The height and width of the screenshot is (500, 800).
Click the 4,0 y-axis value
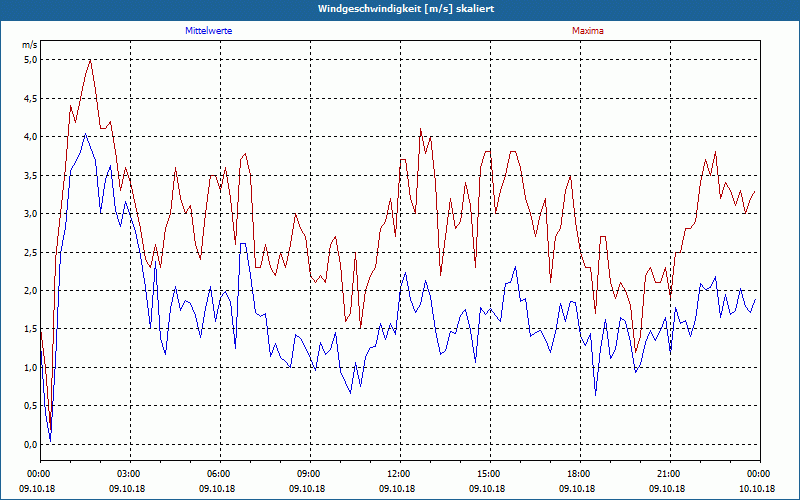(x=31, y=137)
